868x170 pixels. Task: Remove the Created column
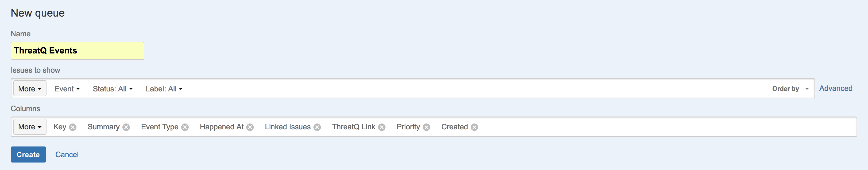[x=474, y=127]
